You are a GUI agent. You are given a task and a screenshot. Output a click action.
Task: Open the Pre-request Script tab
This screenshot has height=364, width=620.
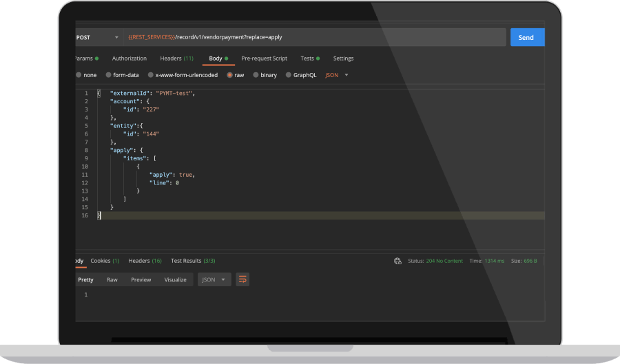point(264,58)
